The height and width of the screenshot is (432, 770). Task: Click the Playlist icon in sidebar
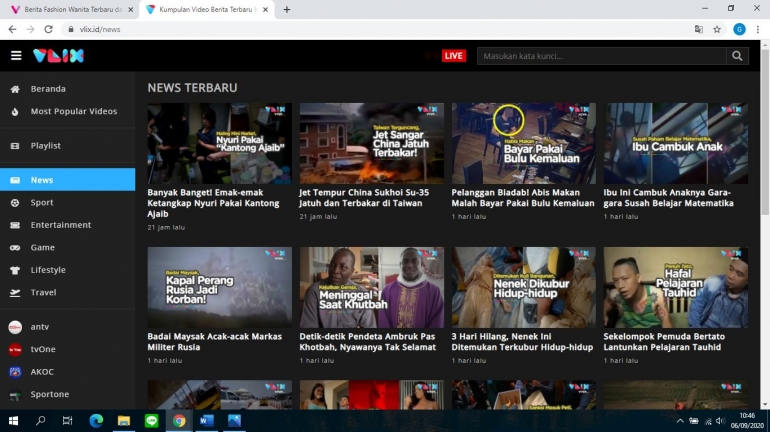pyautogui.click(x=15, y=146)
